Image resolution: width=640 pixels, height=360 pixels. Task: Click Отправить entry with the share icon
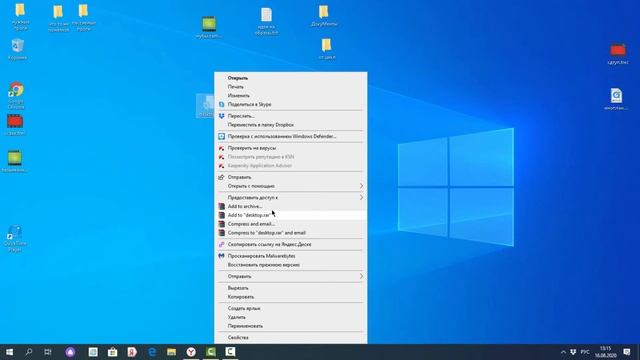tap(291, 177)
